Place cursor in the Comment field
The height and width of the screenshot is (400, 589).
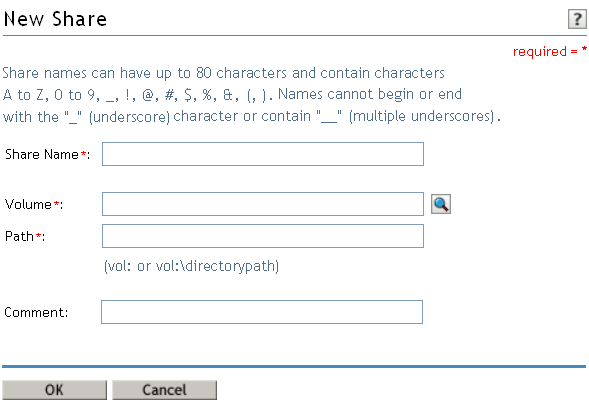[x=262, y=312]
